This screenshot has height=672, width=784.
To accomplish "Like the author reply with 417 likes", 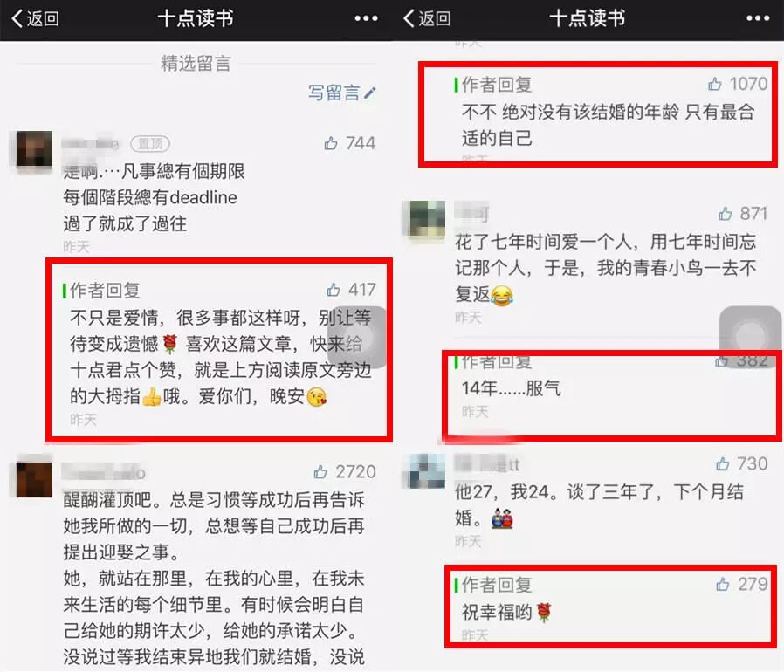I will coord(334,290).
